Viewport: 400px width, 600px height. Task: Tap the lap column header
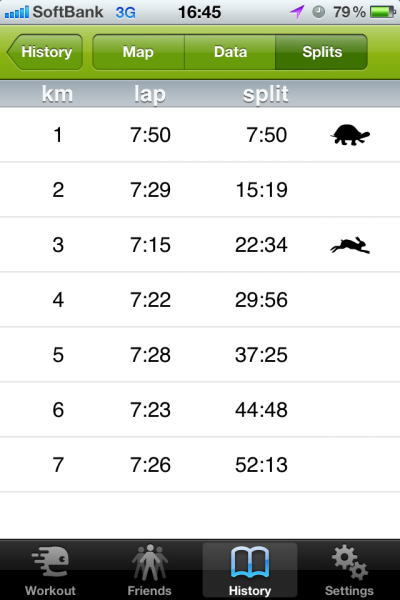pos(150,95)
